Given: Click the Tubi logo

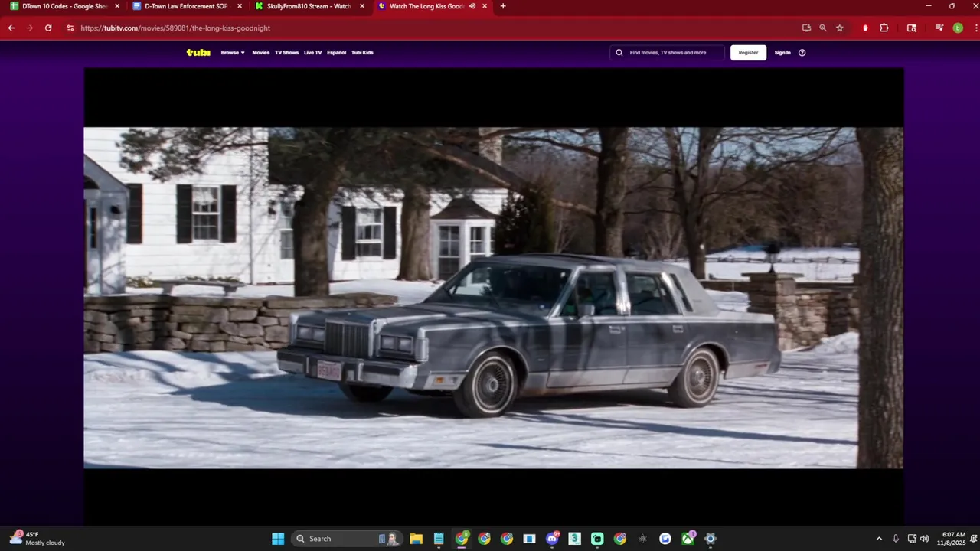Looking at the screenshot, I should click(x=198, y=53).
